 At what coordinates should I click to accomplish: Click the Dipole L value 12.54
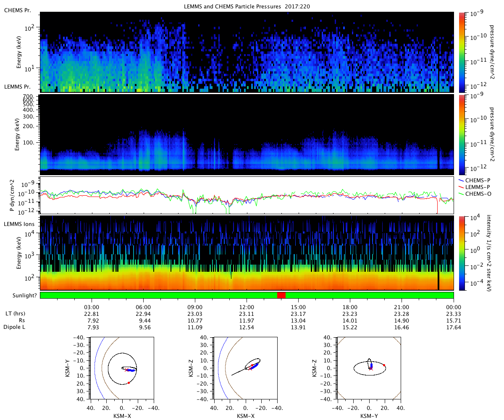(x=247, y=327)
